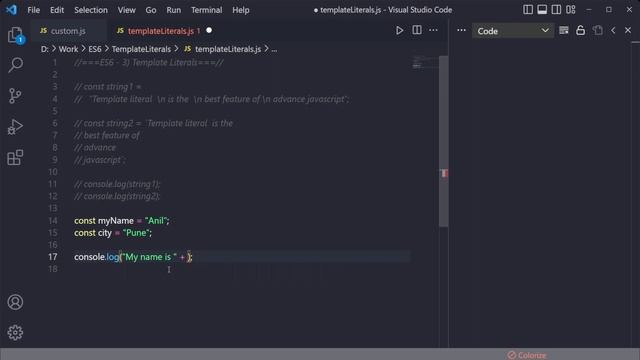Click the first comment line ES6 header

click(149, 63)
